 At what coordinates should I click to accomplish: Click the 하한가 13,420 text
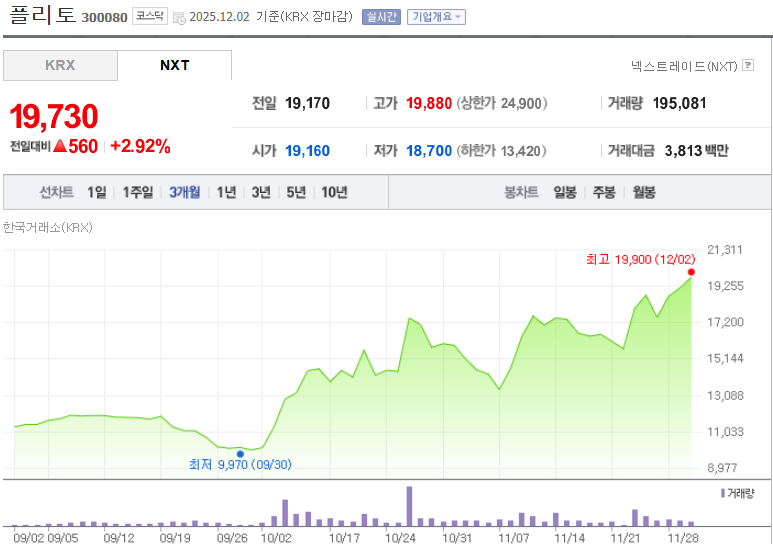pos(501,150)
